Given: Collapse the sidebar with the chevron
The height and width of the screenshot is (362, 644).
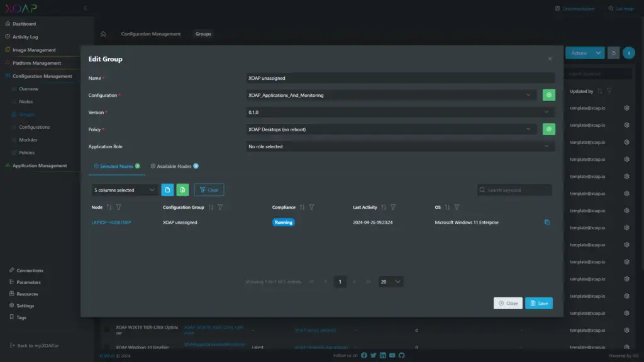Looking at the screenshot, I should pos(85,8).
